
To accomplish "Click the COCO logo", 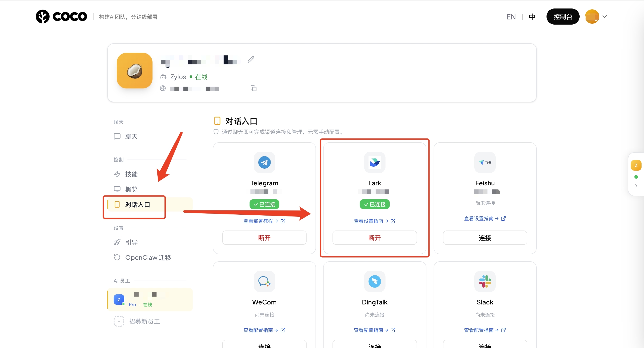I will coord(61,17).
